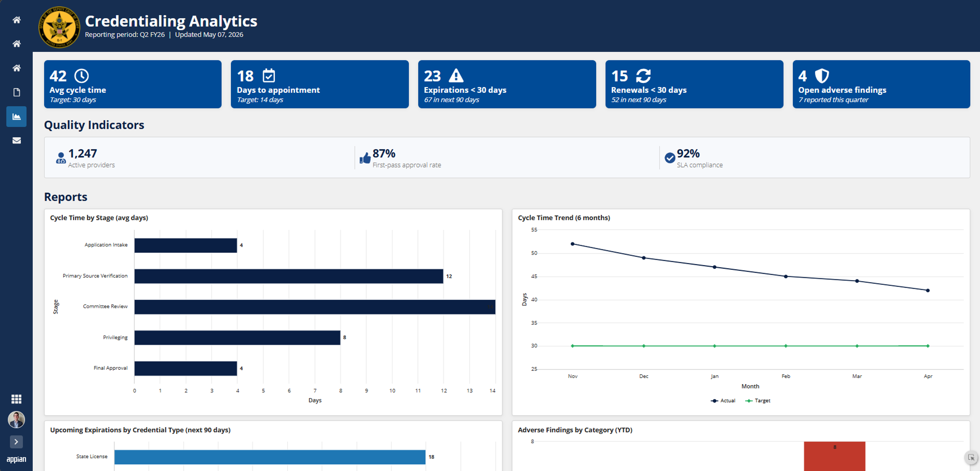Click the Appian logo in the sidebar
Viewport: 980px width, 471px height.
[x=16, y=459]
